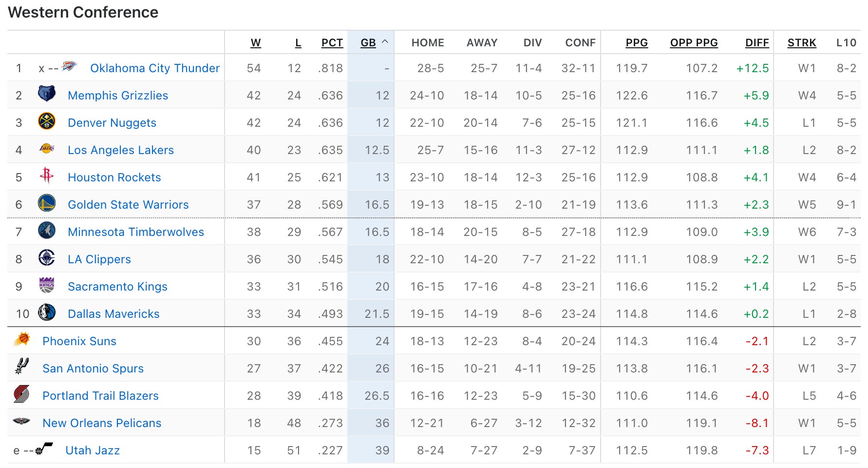Click the Houston Rockets logo icon

(47, 175)
